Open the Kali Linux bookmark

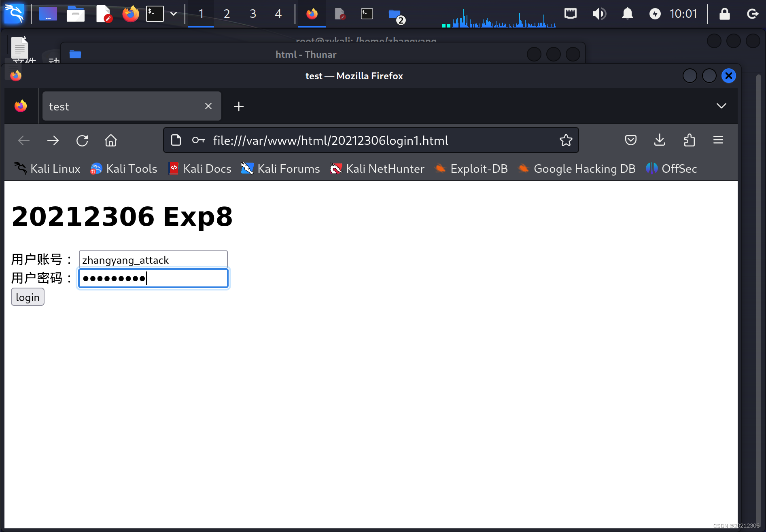tap(47, 169)
